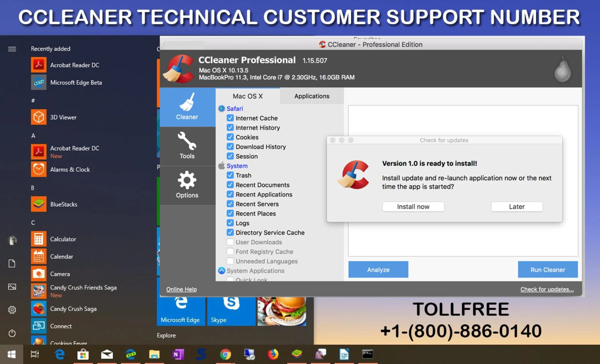Collapse the Safari category
600x364 pixels.
point(235,109)
